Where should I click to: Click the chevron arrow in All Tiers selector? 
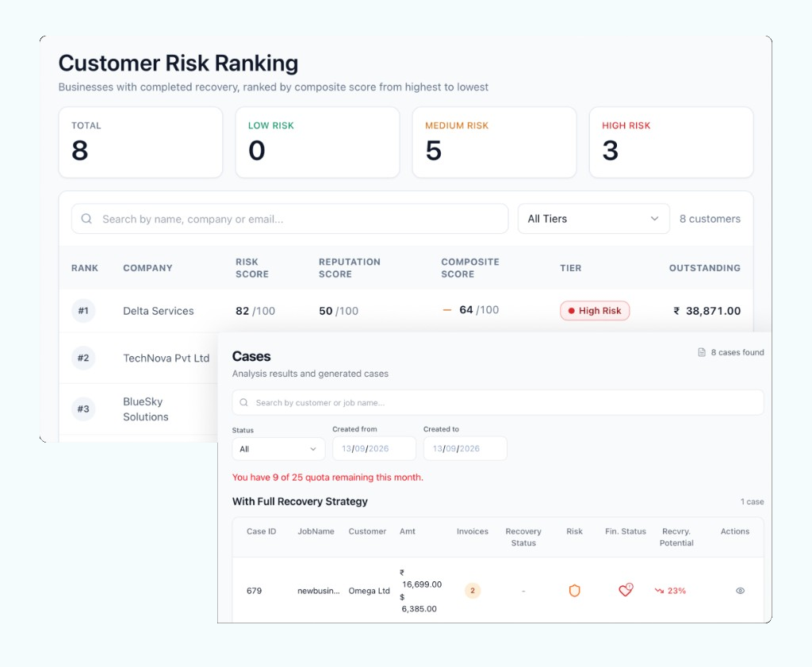point(654,219)
